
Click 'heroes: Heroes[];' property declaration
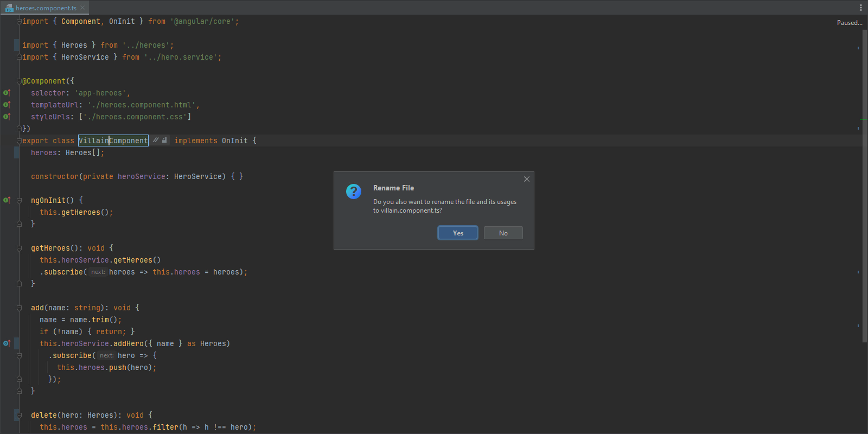67,152
